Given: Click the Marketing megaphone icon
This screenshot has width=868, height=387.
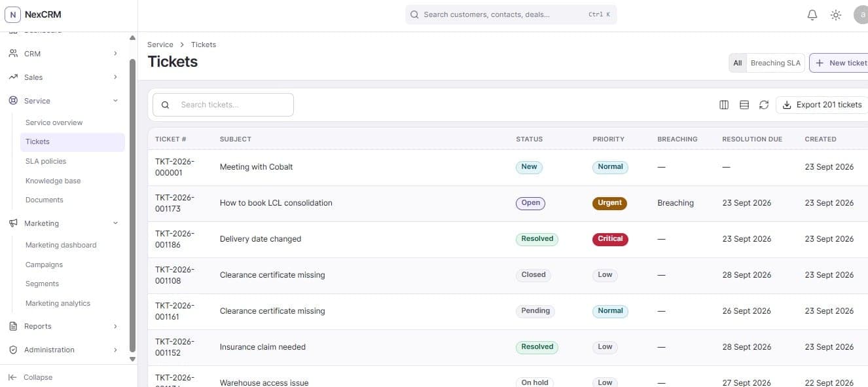Looking at the screenshot, I should [x=13, y=223].
